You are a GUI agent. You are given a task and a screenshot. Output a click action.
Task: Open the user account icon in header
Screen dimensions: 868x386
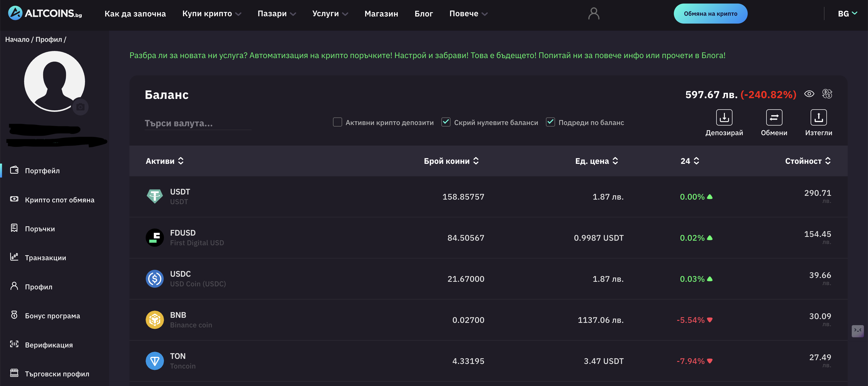point(594,14)
